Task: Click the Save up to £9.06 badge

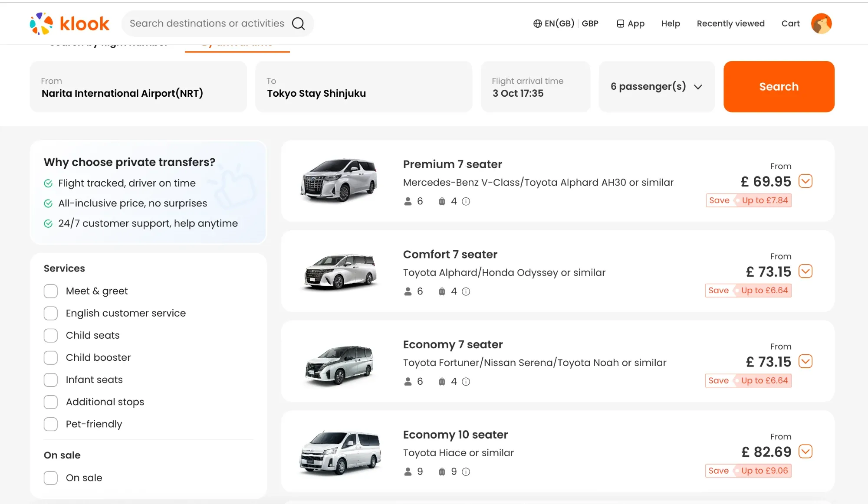Action: (748, 471)
